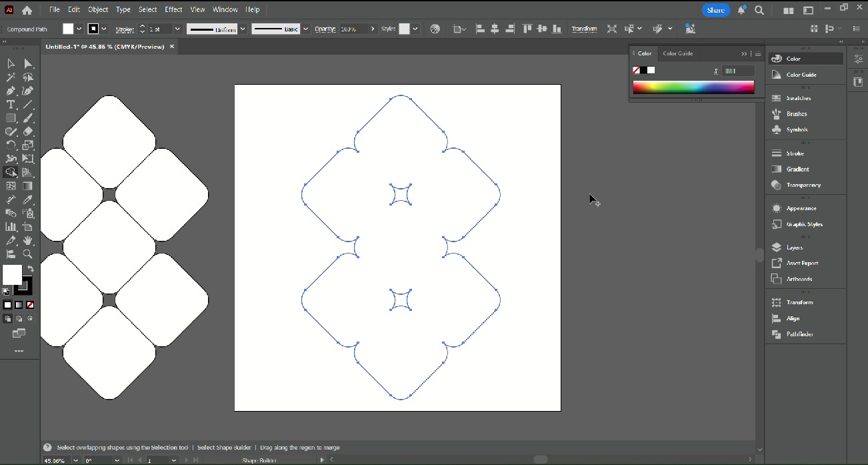
Task: Enable Draw Behind mode
Action: pyautogui.click(x=19, y=319)
